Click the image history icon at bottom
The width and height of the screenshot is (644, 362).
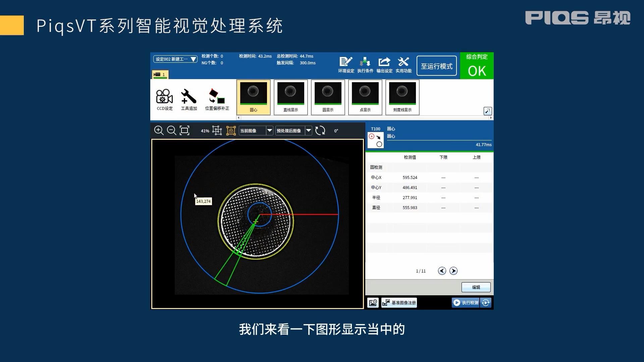coord(373,303)
